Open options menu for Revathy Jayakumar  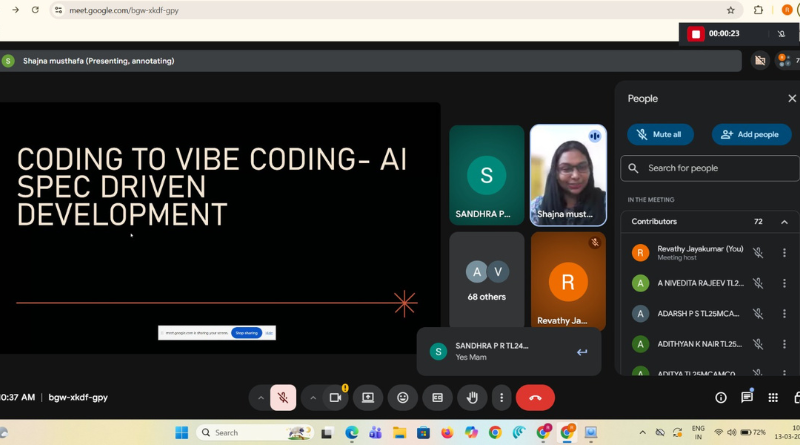(x=784, y=253)
